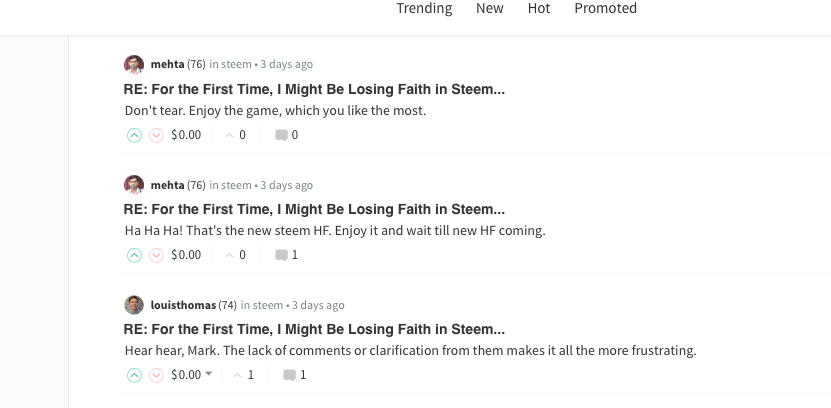Upvote mehta's "Ha Ha Ha!" comment
Viewport: 831px width, 408px height.
[134, 255]
